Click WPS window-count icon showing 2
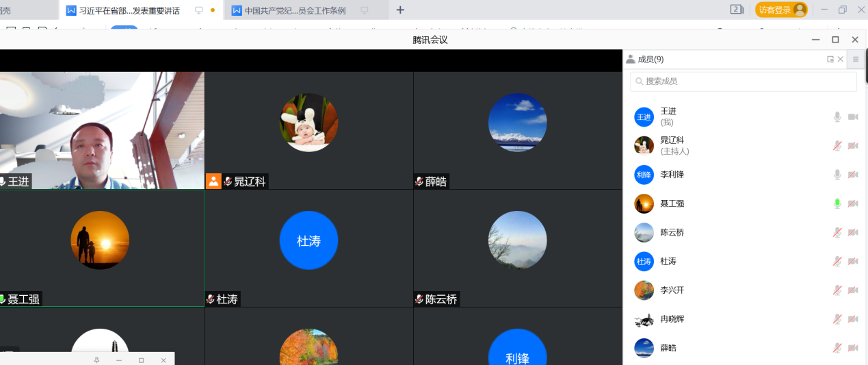The width and height of the screenshot is (868, 365). tap(737, 10)
